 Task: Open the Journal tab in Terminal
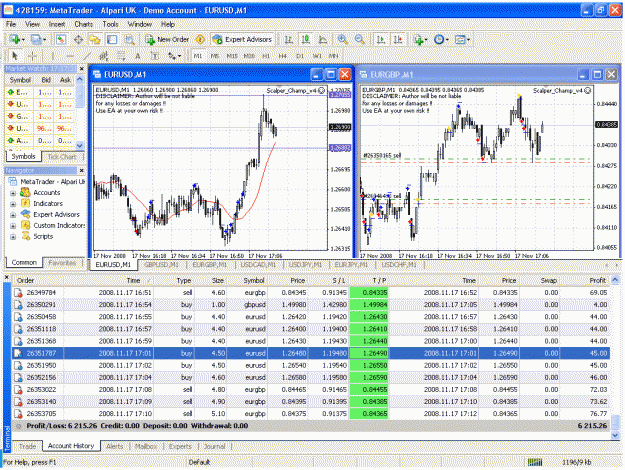215,446
